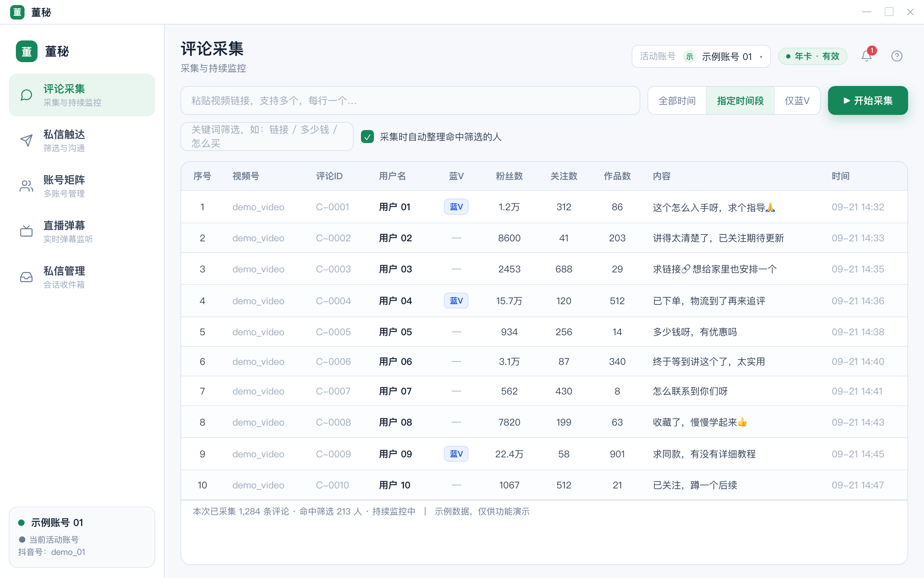Click demo_video in row 5
The image size is (924, 578).
tap(258, 332)
